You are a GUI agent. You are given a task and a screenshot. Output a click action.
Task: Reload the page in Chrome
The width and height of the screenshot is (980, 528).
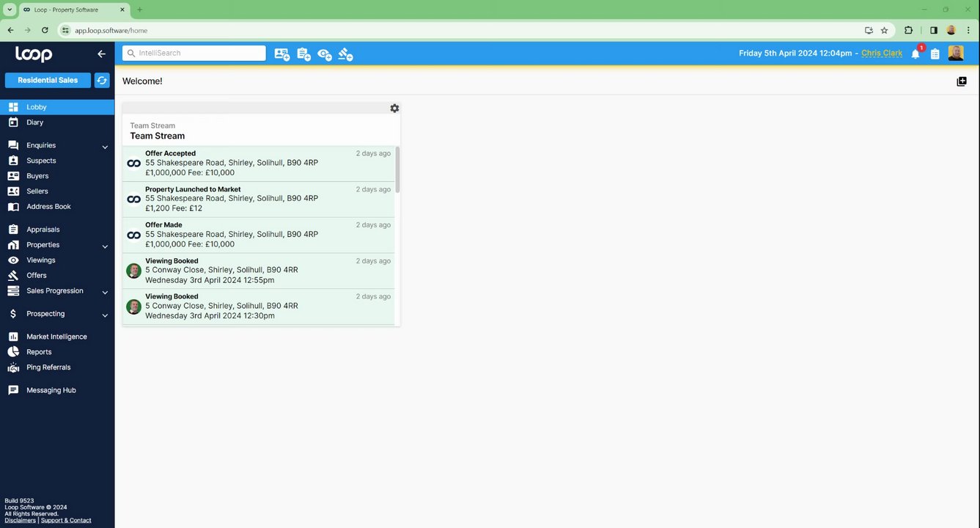45,30
